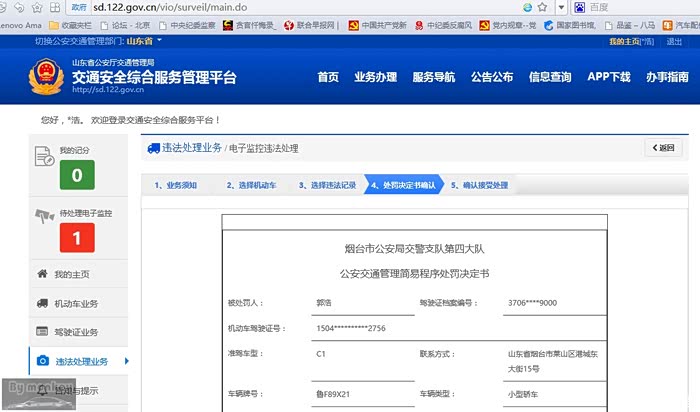
Task: Click the camera icon beside 违法处理业务
Action: coord(42,361)
